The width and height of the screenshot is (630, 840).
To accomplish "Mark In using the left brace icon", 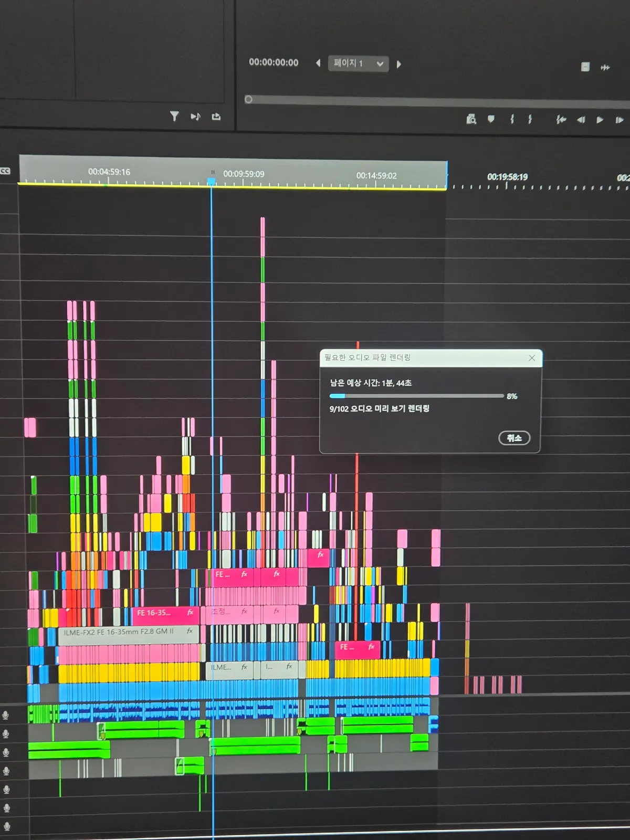I will tap(512, 119).
